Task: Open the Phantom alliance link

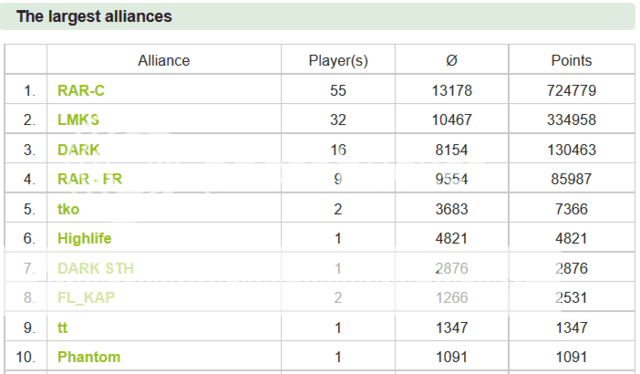Action: [89, 357]
